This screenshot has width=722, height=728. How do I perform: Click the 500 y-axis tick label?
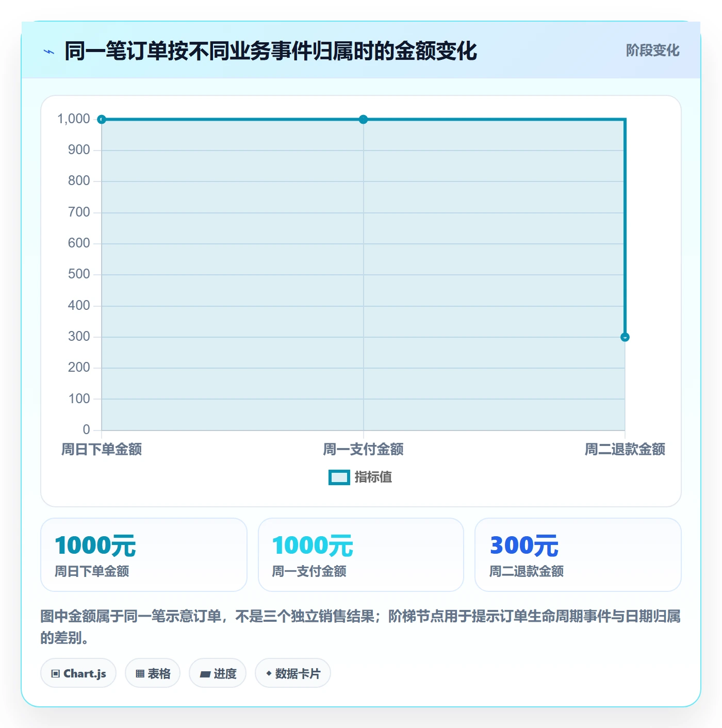pos(79,274)
